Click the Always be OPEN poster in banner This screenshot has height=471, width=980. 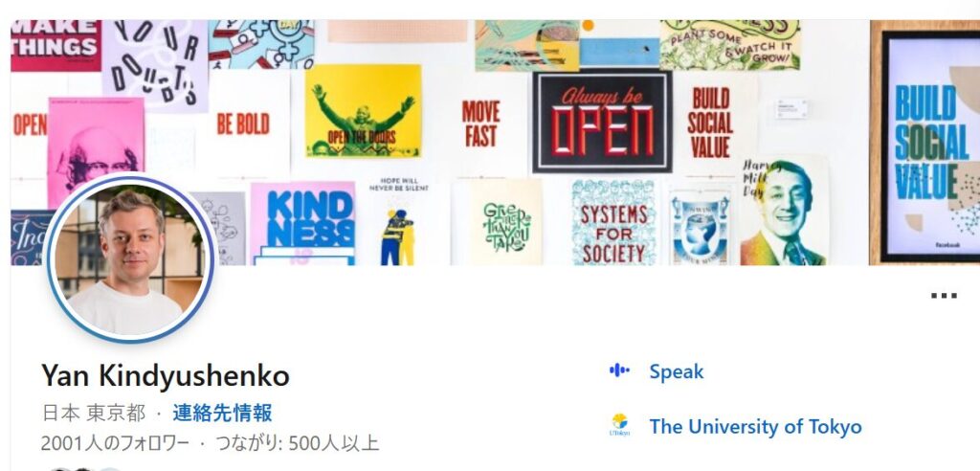click(x=602, y=122)
